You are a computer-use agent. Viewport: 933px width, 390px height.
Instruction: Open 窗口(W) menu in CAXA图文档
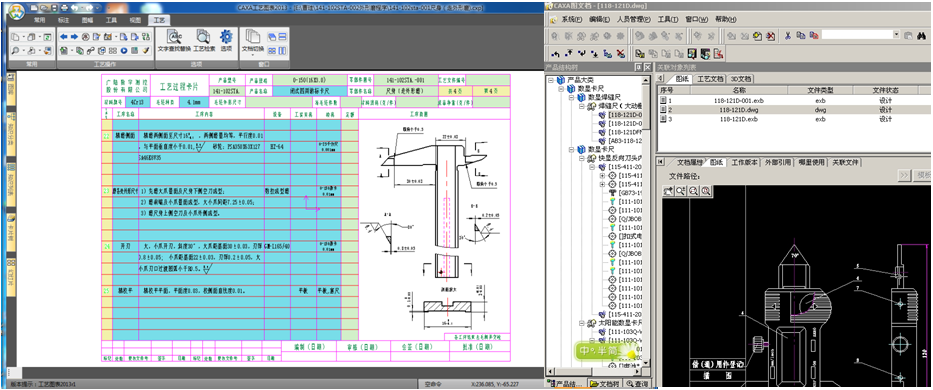tap(696, 19)
